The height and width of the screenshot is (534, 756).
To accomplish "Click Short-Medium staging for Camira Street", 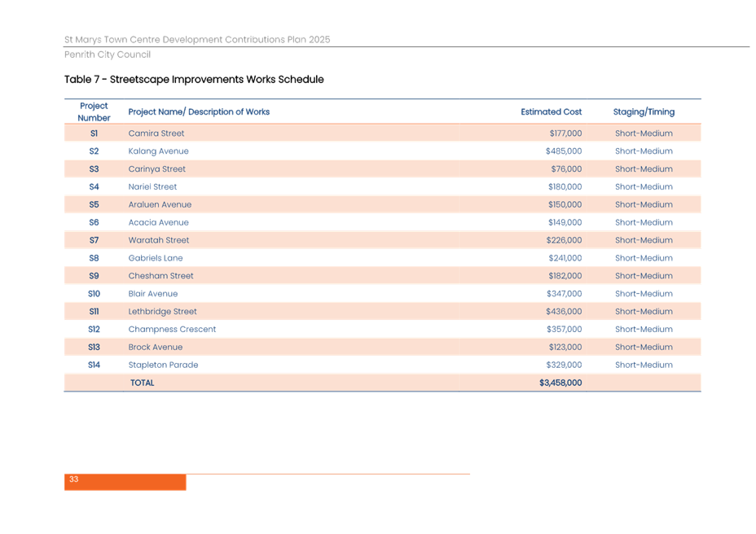I will coord(644,133).
